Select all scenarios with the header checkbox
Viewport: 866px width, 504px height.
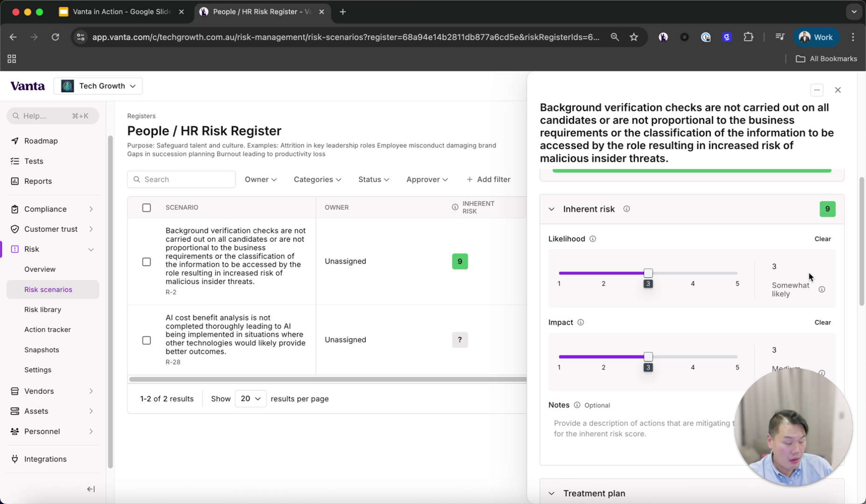(x=147, y=208)
